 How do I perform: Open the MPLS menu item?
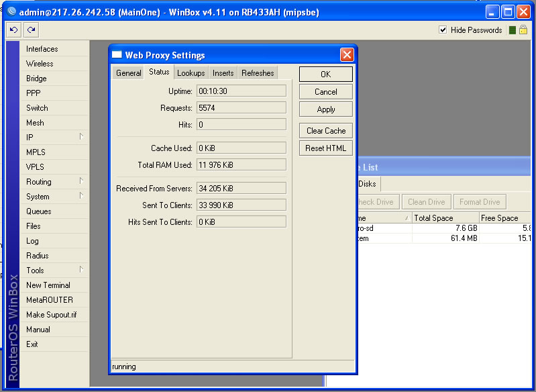pos(54,152)
